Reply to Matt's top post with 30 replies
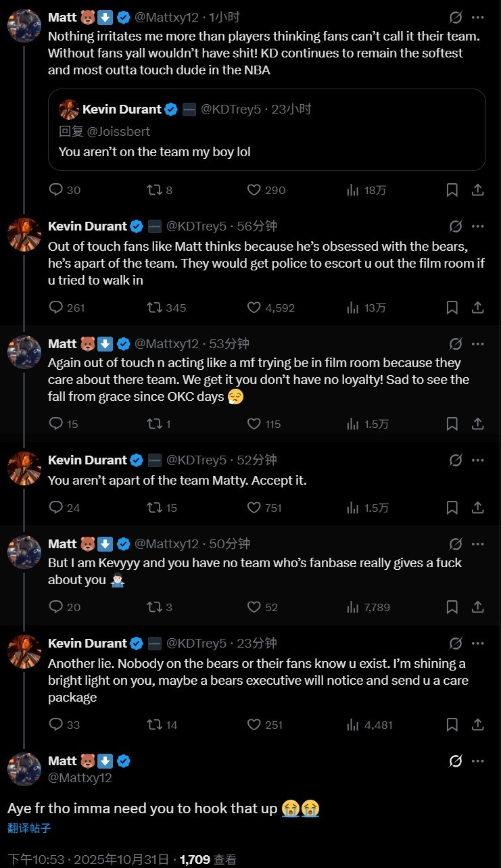 tap(56, 190)
